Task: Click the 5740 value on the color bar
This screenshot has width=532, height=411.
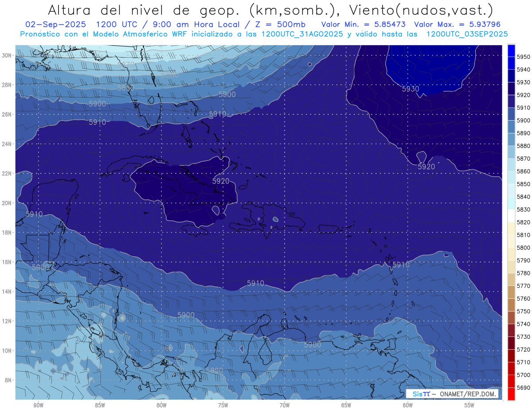Action: [x=524, y=324]
